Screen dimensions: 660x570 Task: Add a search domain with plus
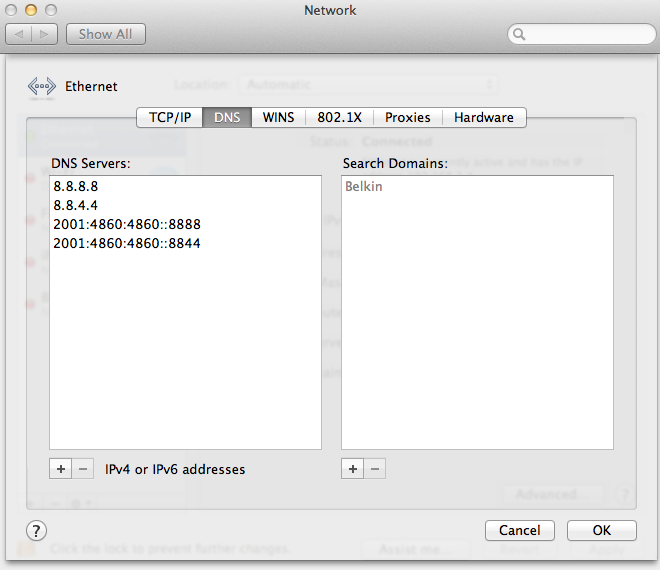[353, 469]
